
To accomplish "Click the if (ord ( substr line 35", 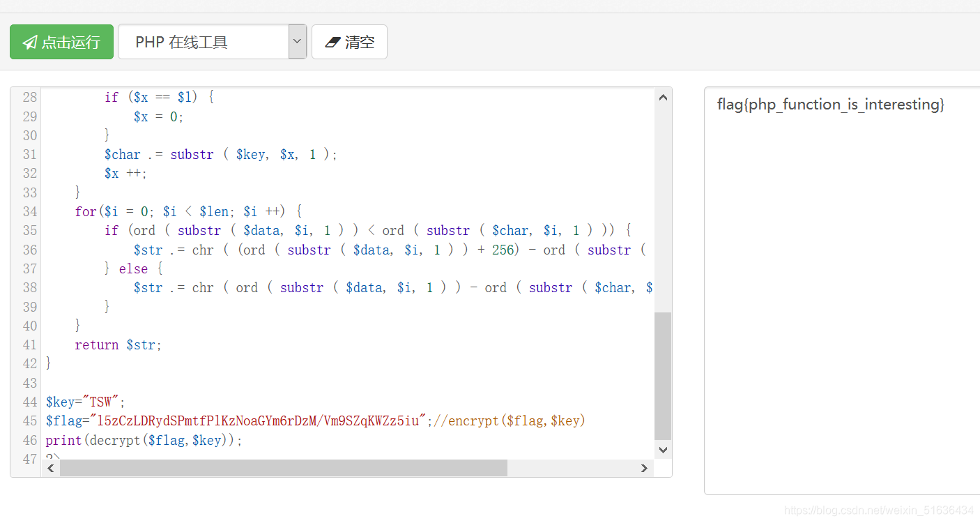I will tap(368, 230).
